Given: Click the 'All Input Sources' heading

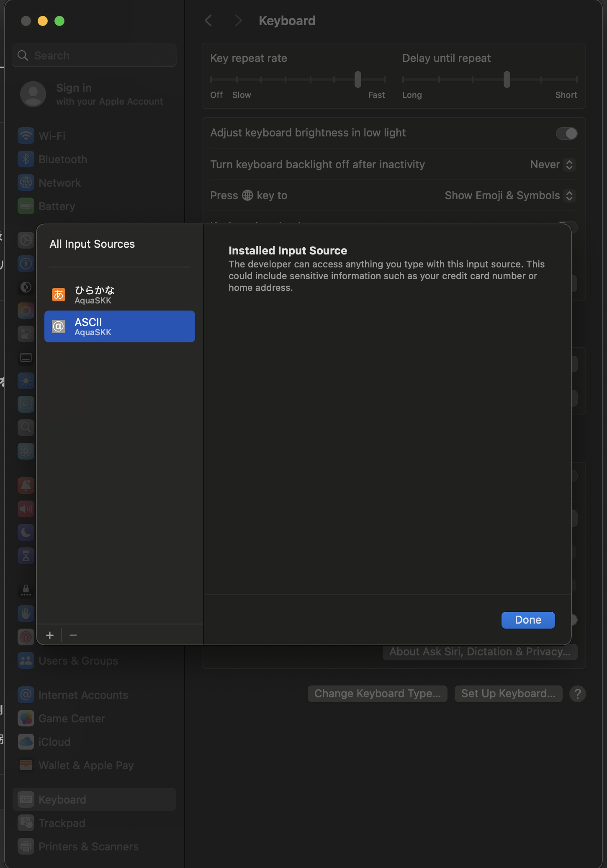Looking at the screenshot, I should click(x=92, y=244).
